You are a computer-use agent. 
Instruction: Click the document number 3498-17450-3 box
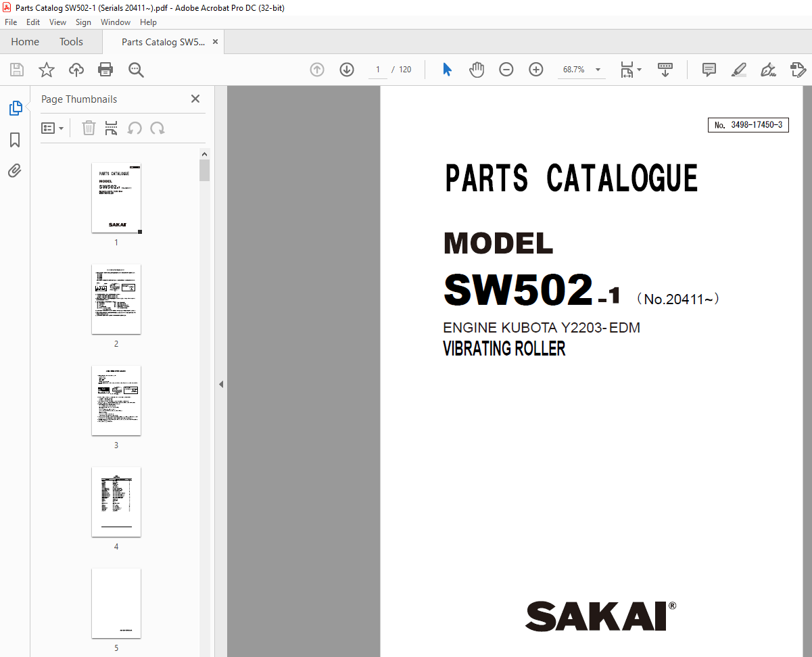click(748, 125)
